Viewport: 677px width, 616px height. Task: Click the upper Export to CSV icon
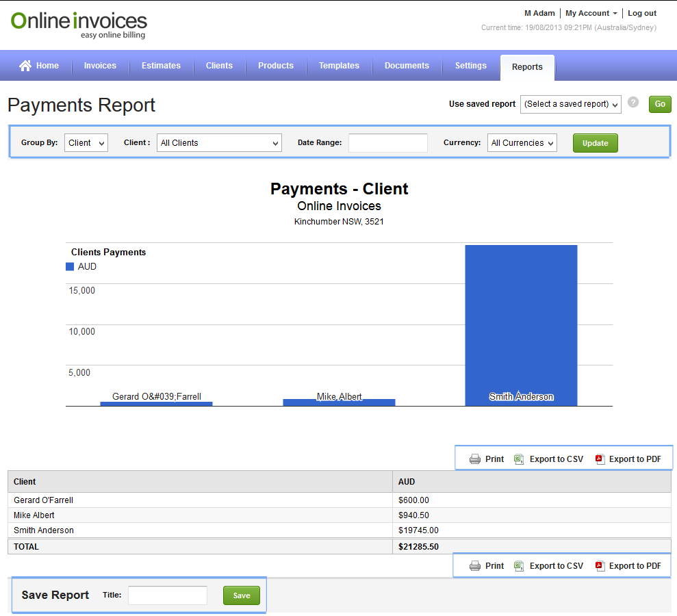(519, 459)
